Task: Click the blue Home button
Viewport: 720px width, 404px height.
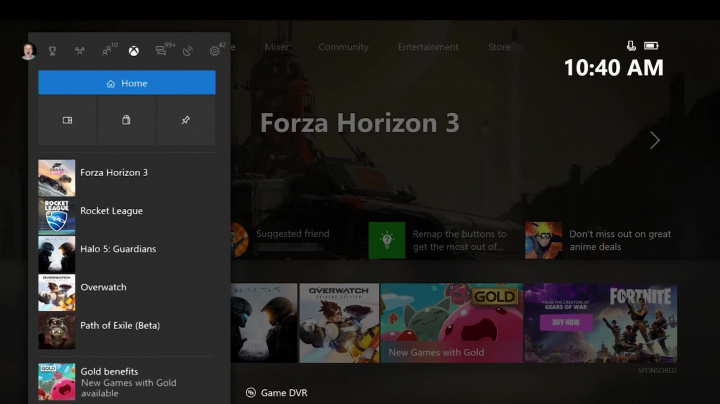Action: tap(127, 83)
